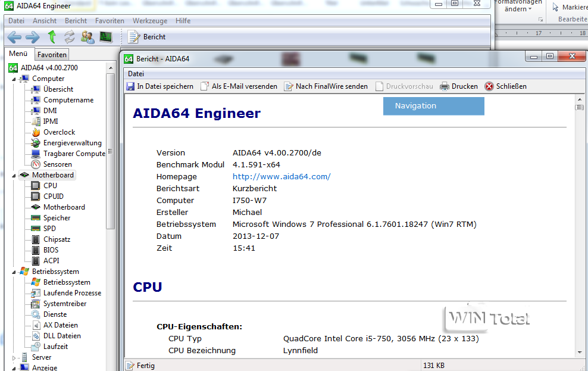Click report scrollbar up arrow
Viewport: 588px width, 371px height.
pyautogui.click(x=580, y=100)
